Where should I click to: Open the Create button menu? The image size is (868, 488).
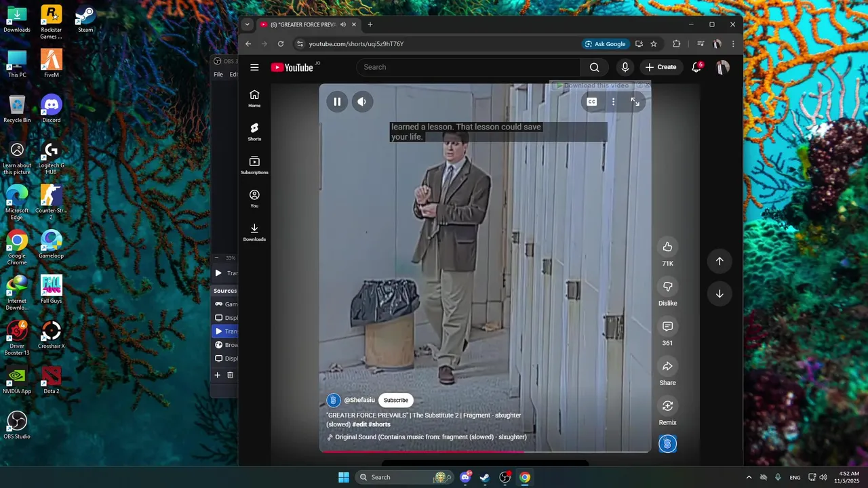[660, 67]
